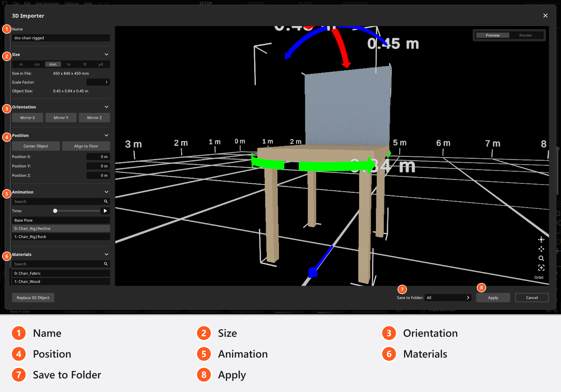Open the Save to Folder dropdown
Screen dimensions: 561x392
448,298
